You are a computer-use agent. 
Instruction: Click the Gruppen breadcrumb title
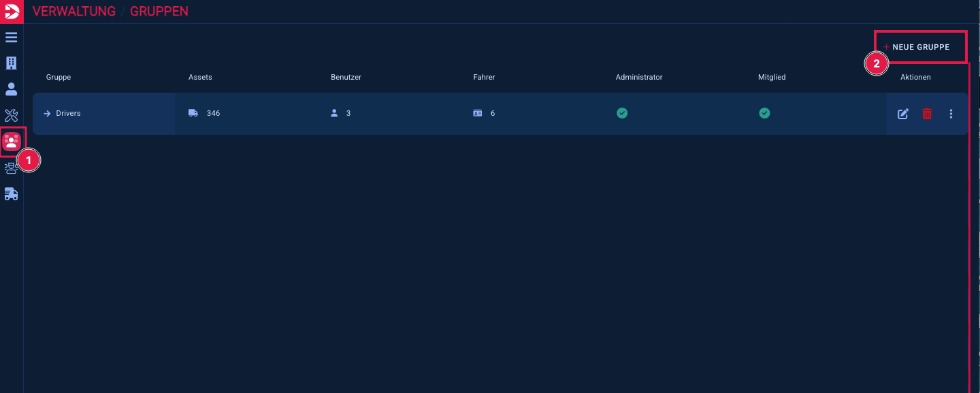[x=159, y=12]
